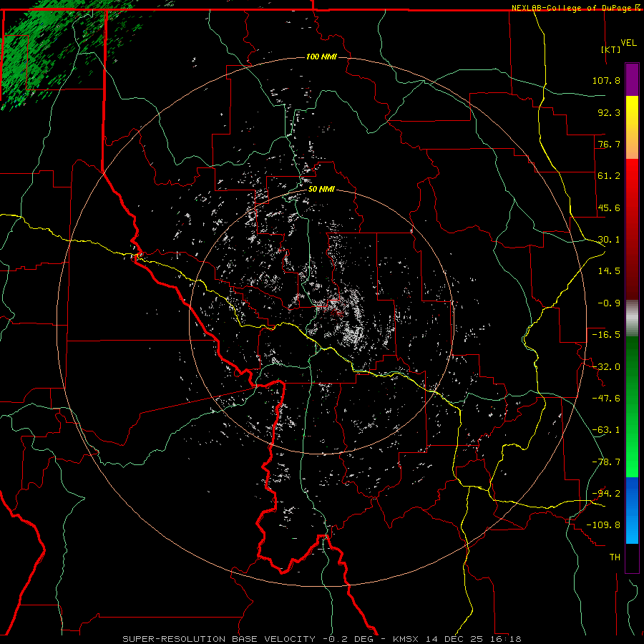
Task: Click the TH threshold label on the scale
Action: coord(615,557)
